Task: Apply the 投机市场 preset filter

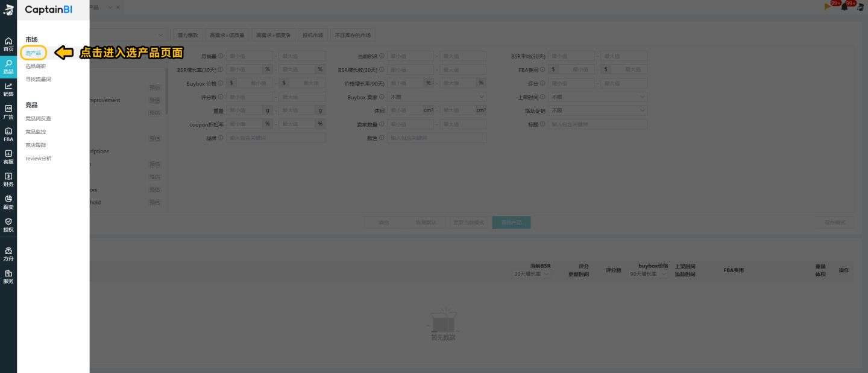Action: tap(313, 35)
